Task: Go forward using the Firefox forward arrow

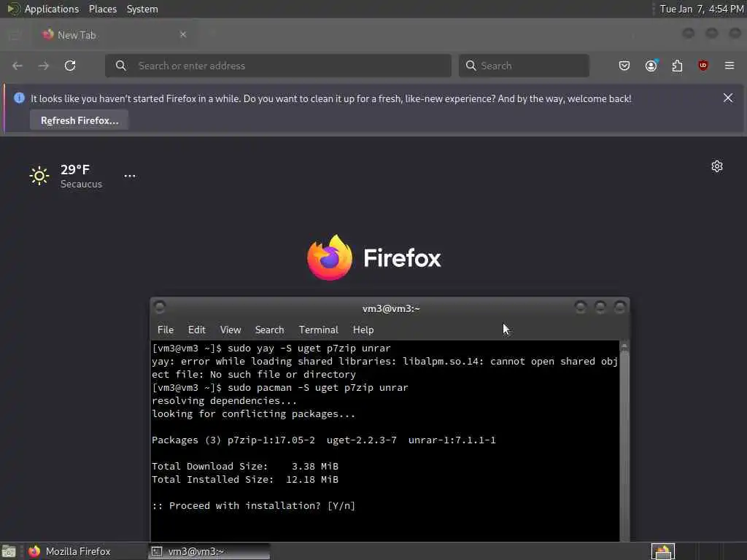Action: 44,66
